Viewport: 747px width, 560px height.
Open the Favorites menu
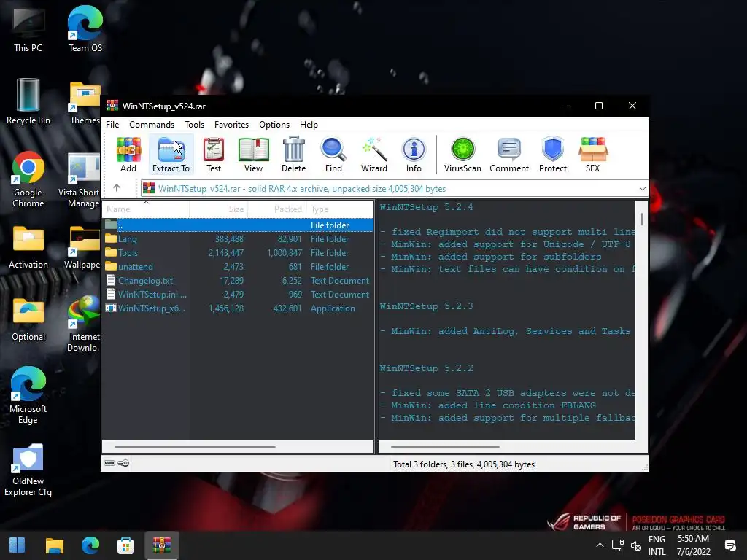coord(231,124)
